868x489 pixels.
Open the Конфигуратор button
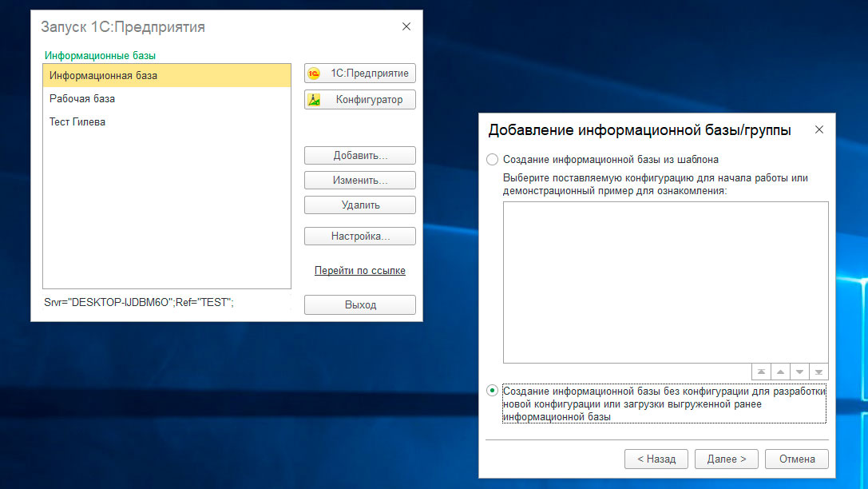coord(360,100)
